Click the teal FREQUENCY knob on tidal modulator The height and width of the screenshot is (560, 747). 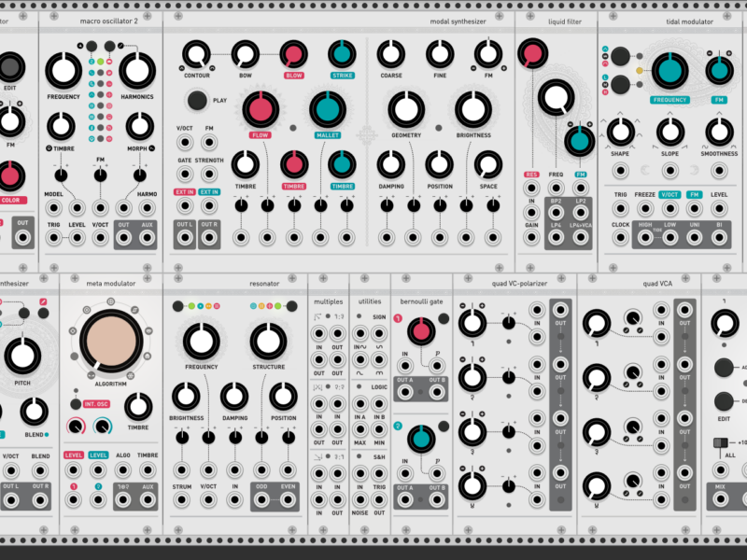pos(669,71)
